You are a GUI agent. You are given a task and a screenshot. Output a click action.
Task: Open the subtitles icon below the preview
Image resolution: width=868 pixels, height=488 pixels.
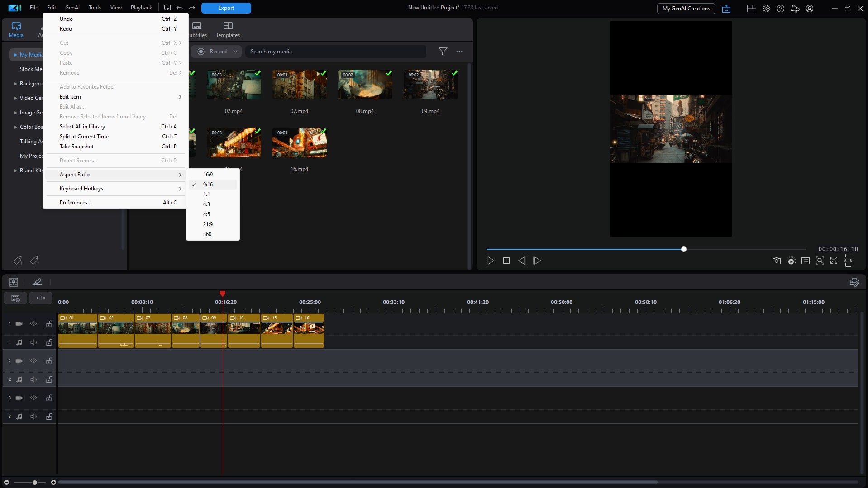(x=806, y=261)
